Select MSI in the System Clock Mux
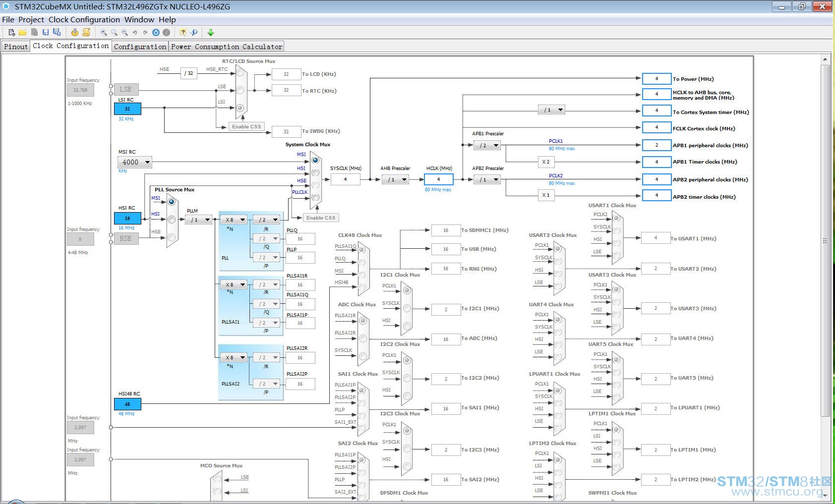 click(x=315, y=160)
